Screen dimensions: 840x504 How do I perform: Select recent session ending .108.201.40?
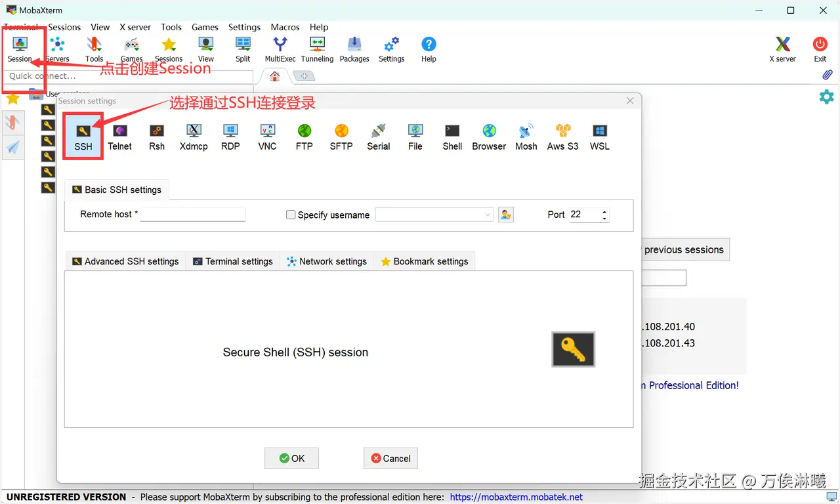point(669,326)
